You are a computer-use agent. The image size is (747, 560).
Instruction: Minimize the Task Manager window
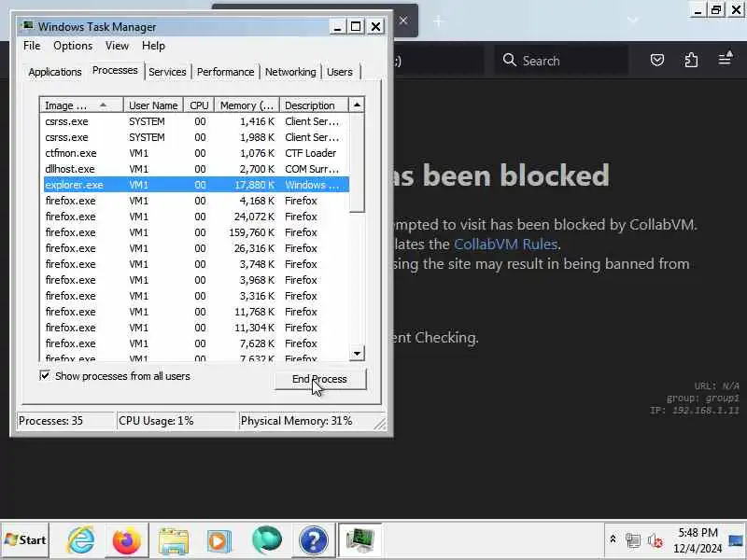click(337, 27)
